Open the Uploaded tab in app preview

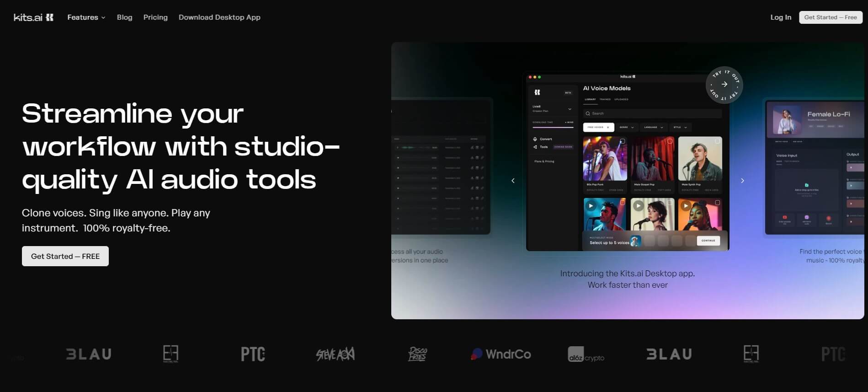pos(621,99)
